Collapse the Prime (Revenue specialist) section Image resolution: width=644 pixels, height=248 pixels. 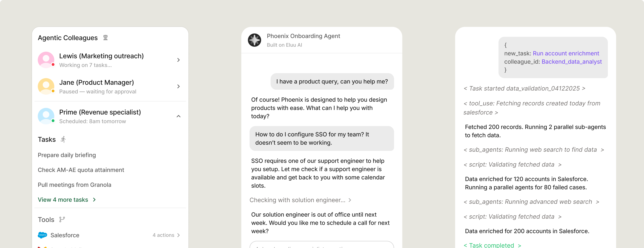pyautogui.click(x=178, y=116)
